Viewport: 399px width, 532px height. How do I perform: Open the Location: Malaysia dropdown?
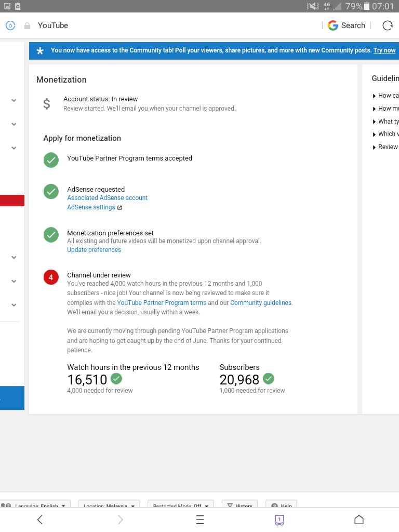pyautogui.click(x=109, y=504)
